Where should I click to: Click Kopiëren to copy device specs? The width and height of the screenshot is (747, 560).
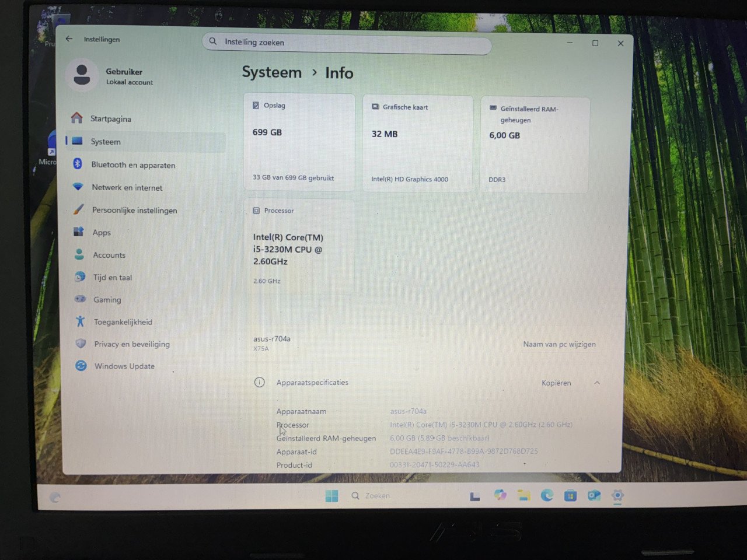(x=556, y=383)
